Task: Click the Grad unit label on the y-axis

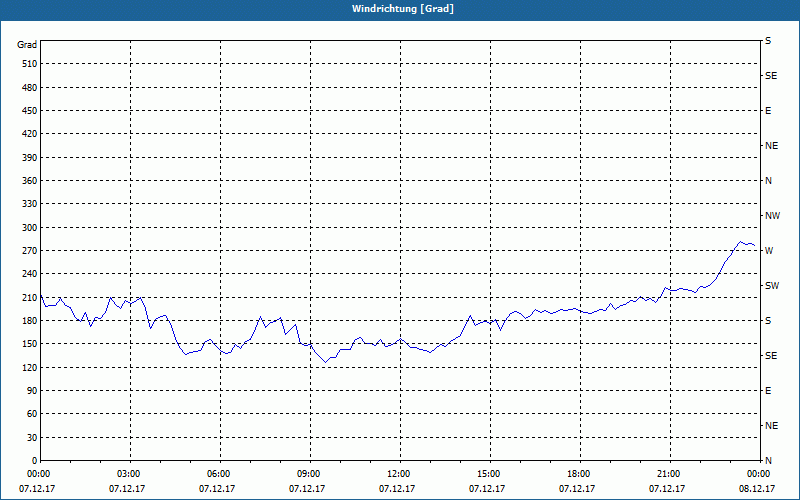Action: (27, 45)
